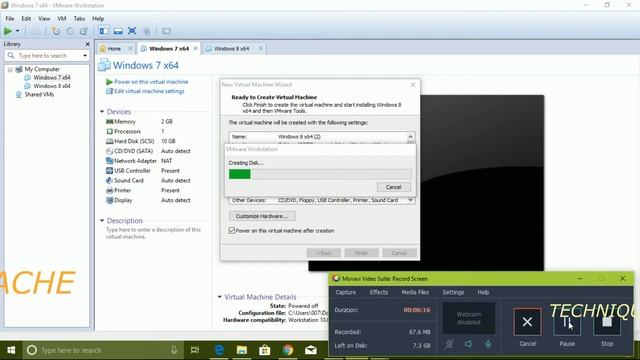Screen dimensions: 640x360
Task: Cancel the Movavi recording with the X button
Action: [527, 322]
